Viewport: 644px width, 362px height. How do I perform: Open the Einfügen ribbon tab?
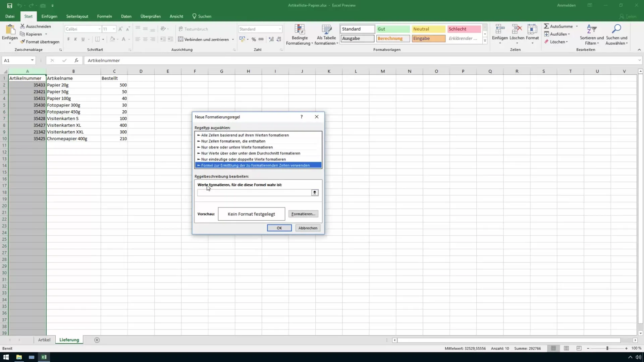click(x=49, y=16)
